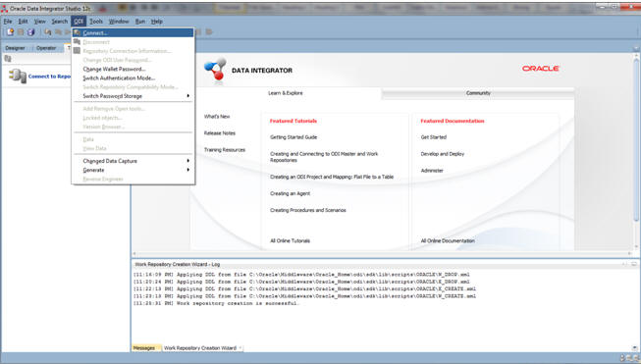
Task: Switch to the Operator tab
Action: click(46, 48)
